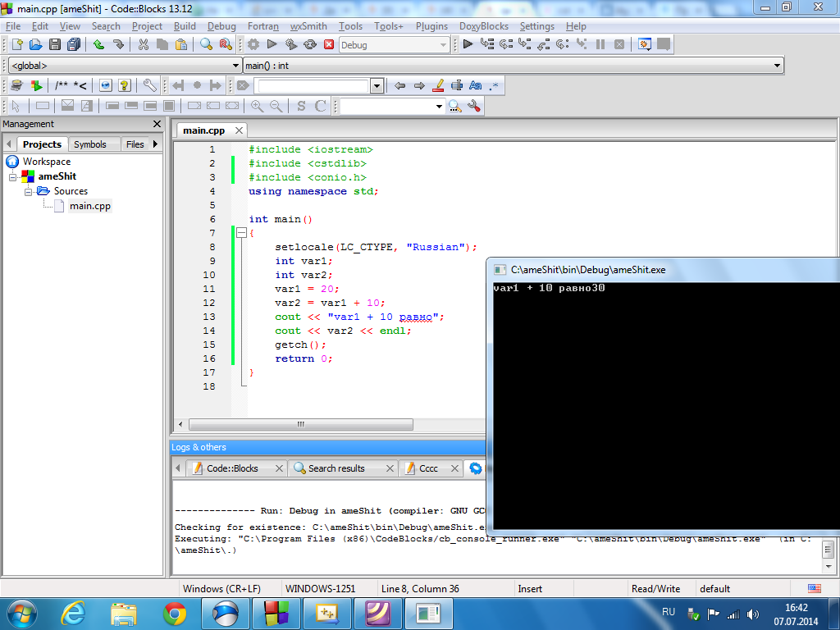The width and height of the screenshot is (840, 630).
Task: Select main.cpp in the project tree
Action: click(x=89, y=206)
